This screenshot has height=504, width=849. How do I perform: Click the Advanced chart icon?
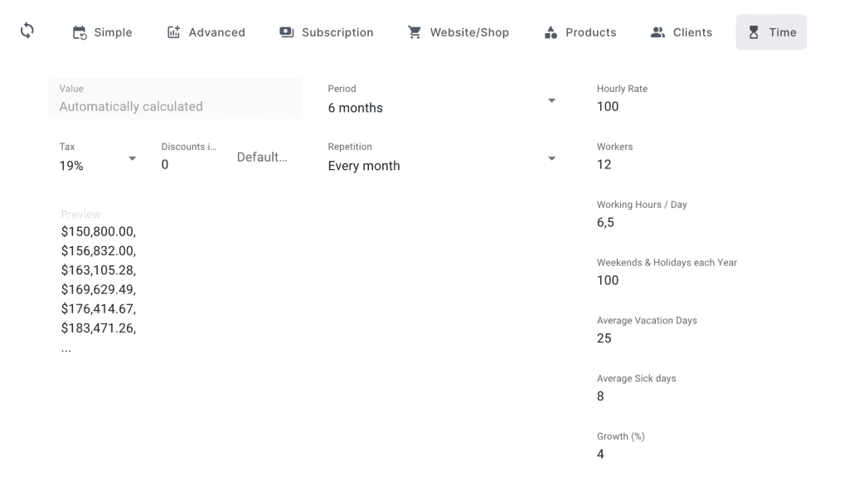tap(173, 32)
